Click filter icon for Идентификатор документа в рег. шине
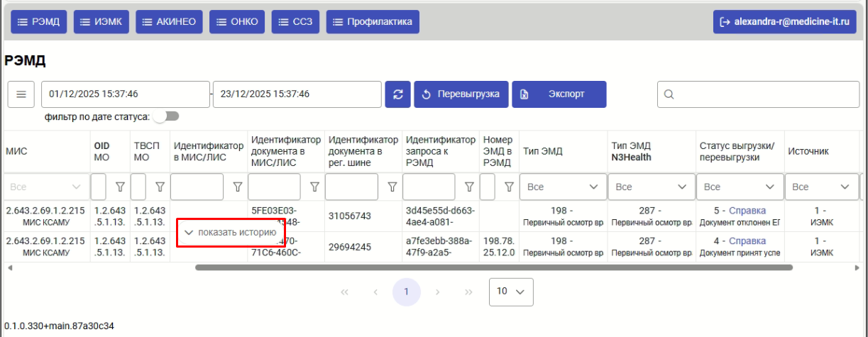868x337 pixels. [392, 187]
